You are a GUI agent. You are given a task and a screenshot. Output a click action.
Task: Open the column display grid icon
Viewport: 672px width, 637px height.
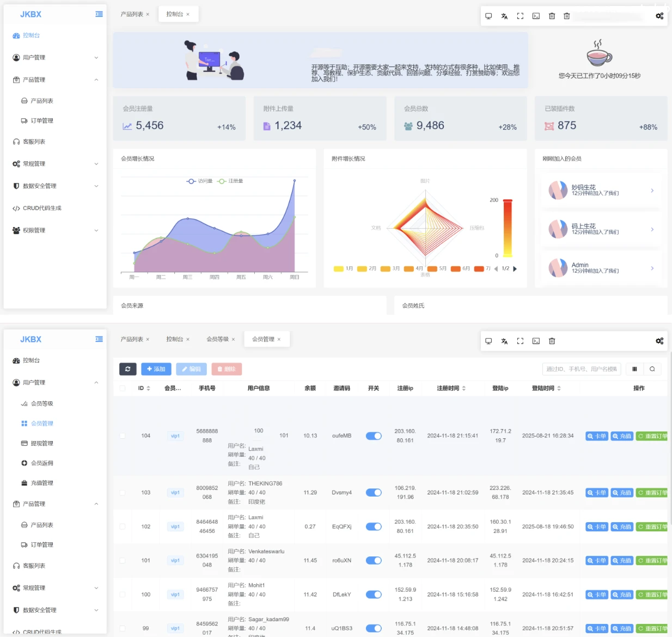click(634, 369)
